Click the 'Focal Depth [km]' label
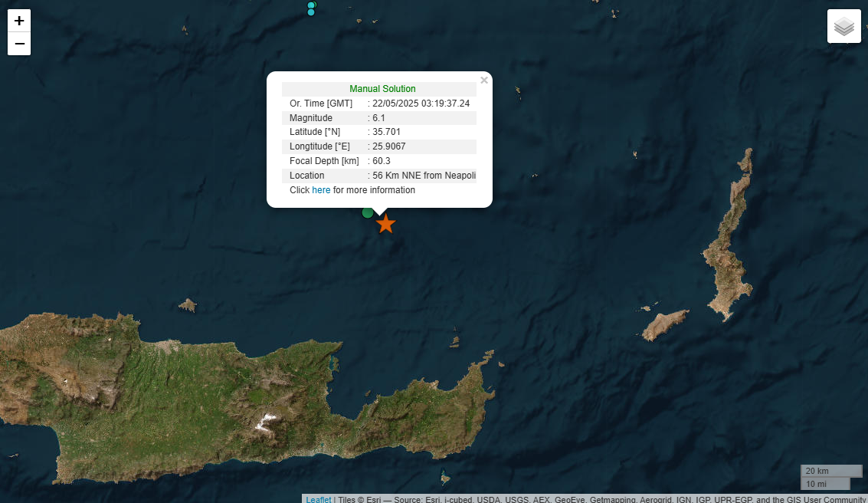This screenshot has width=868, height=503. pos(324,161)
